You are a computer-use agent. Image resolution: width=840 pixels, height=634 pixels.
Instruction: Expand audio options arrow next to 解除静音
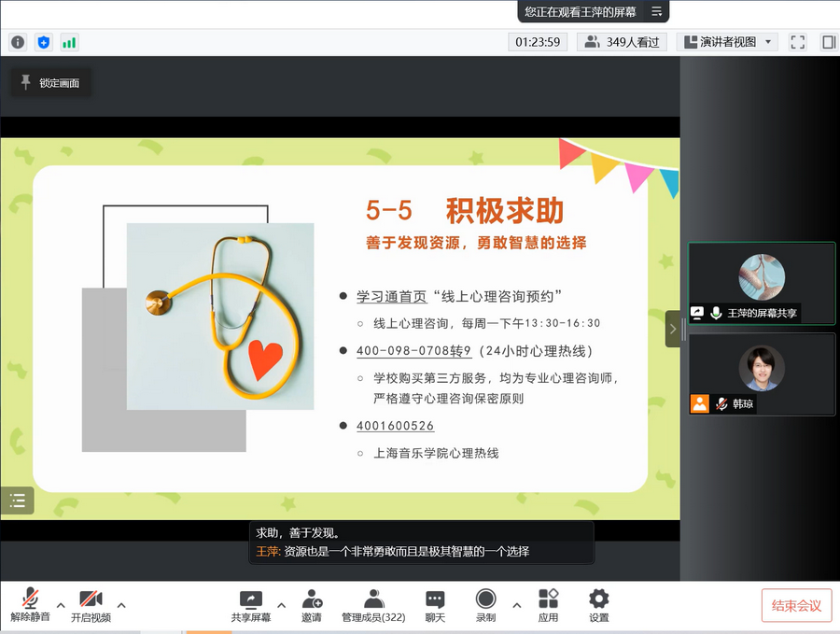[x=61, y=605]
